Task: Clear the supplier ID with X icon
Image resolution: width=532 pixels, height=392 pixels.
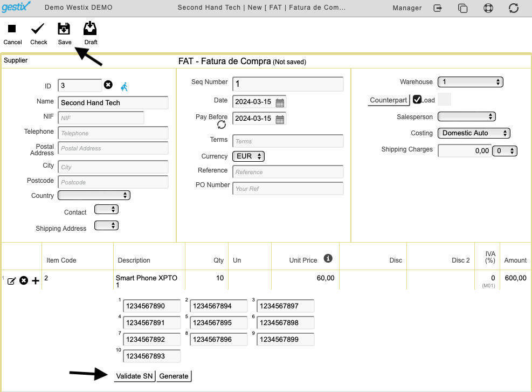Action: tap(108, 85)
